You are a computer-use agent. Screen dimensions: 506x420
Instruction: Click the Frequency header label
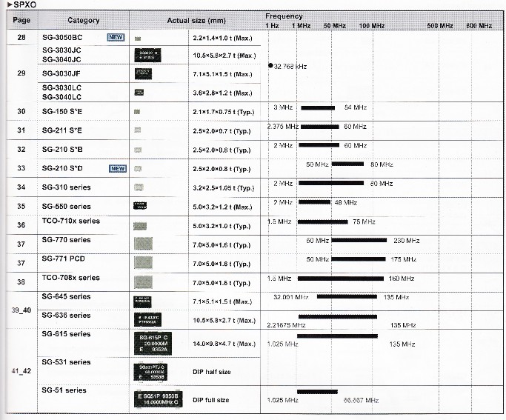(x=284, y=16)
